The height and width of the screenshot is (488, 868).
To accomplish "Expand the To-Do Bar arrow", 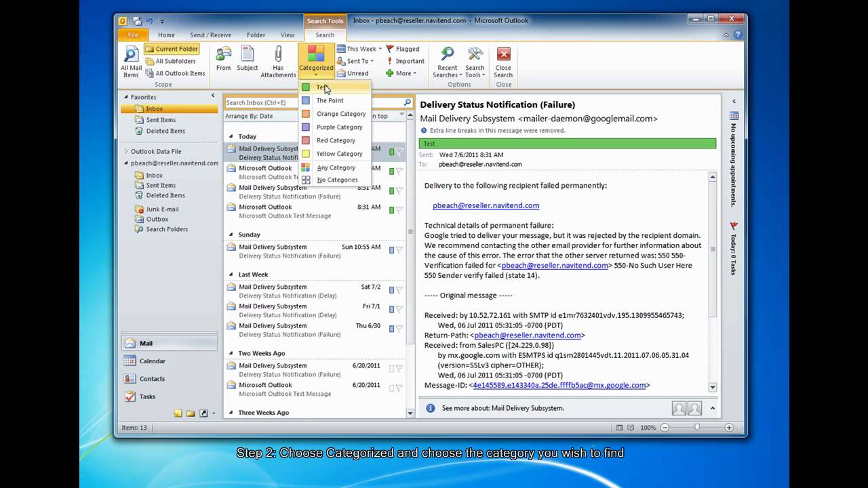I will pyautogui.click(x=734, y=101).
